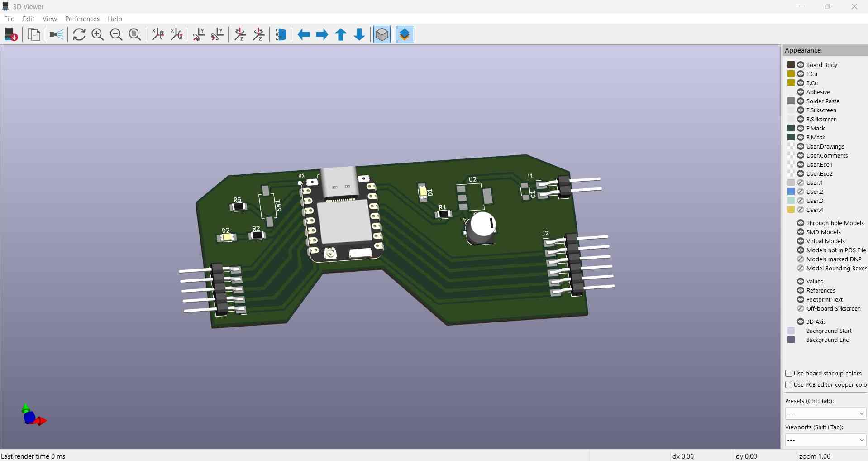868x461 pixels.
Task: Reload the board with the toolbar icon
Action: (11, 34)
